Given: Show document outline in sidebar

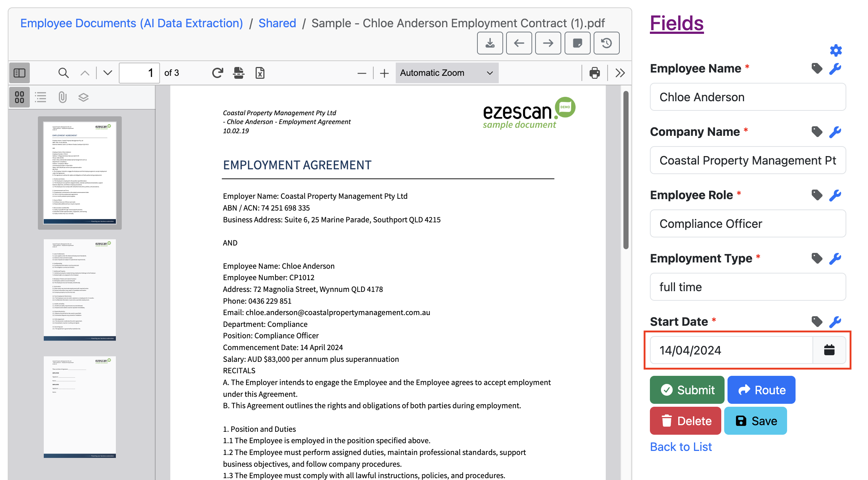Looking at the screenshot, I should pyautogui.click(x=40, y=97).
